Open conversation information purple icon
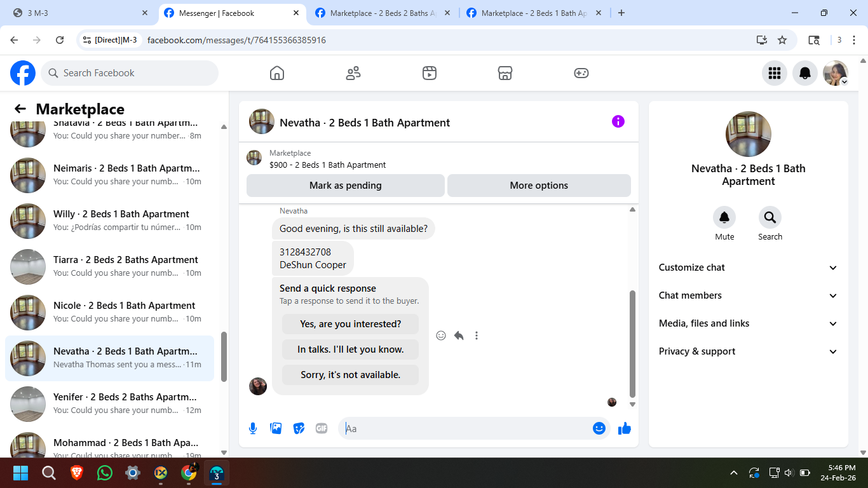This screenshot has height=488, width=868. 618,121
